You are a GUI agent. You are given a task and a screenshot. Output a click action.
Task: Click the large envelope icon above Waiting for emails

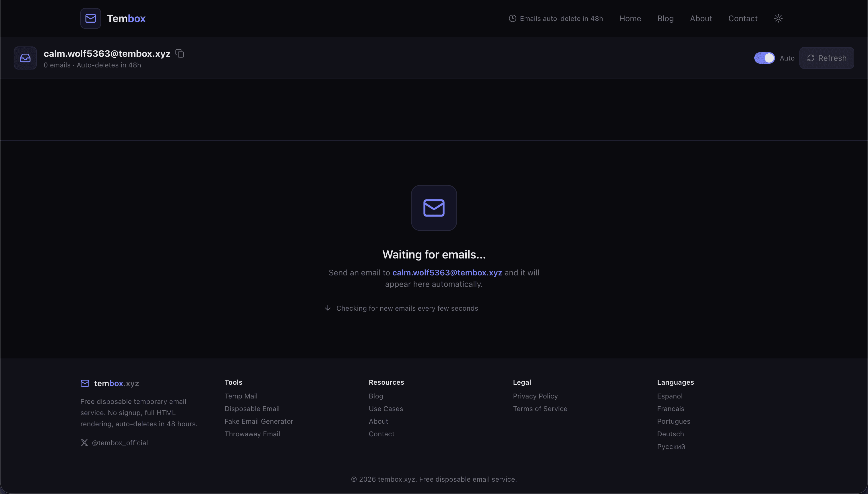[x=434, y=208]
